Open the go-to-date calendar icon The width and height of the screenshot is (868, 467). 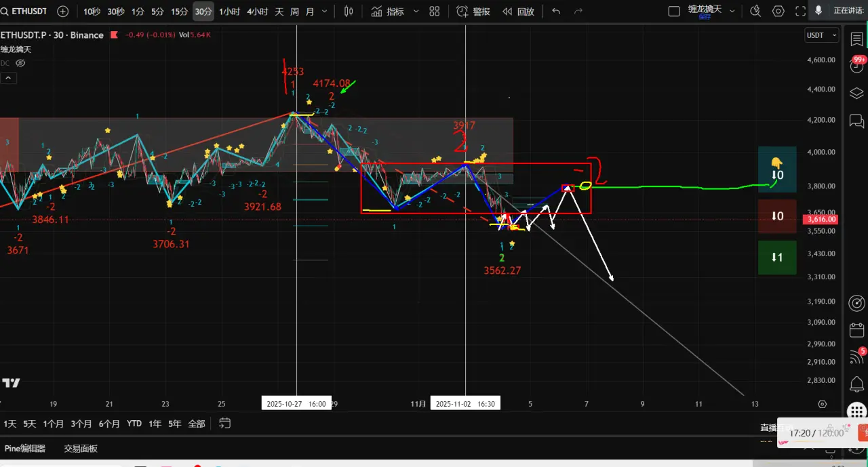pos(224,423)
